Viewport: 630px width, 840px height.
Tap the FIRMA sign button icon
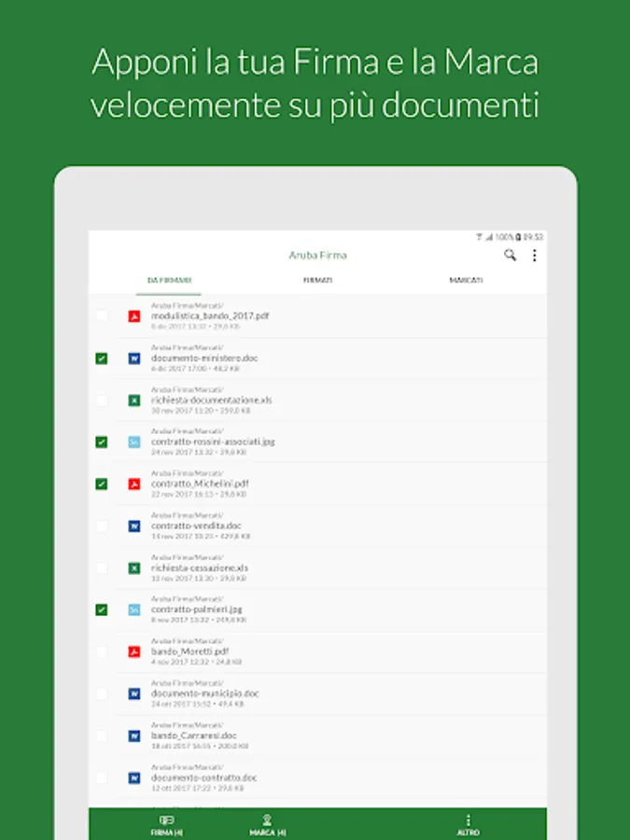pos(167,820)
